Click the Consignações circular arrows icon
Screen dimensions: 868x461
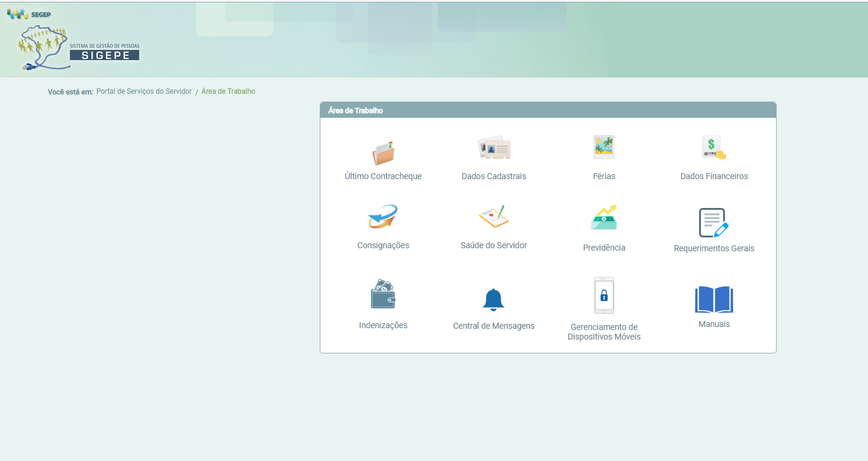[383, 217]
